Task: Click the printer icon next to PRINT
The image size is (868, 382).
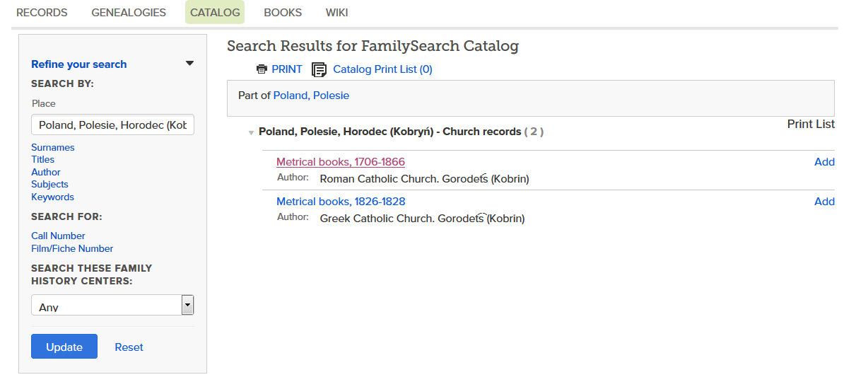Action: pos(262,69)
